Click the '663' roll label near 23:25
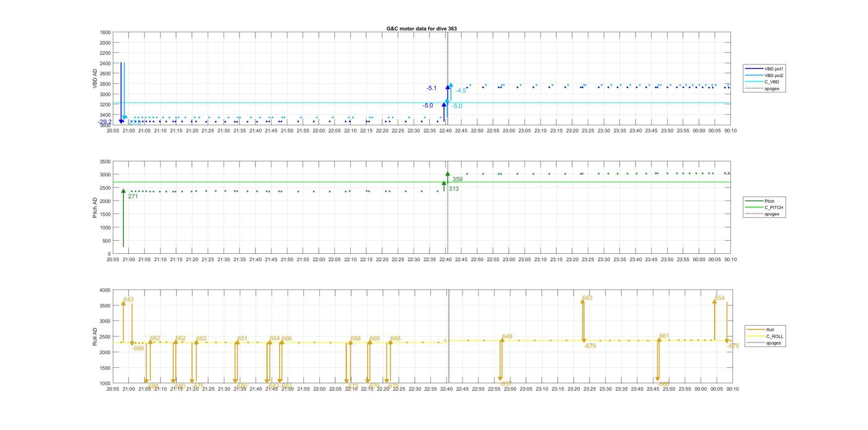 [587, 298]
